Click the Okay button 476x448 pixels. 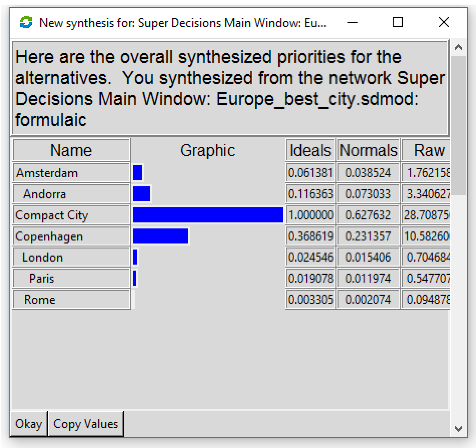coord(28,424)
